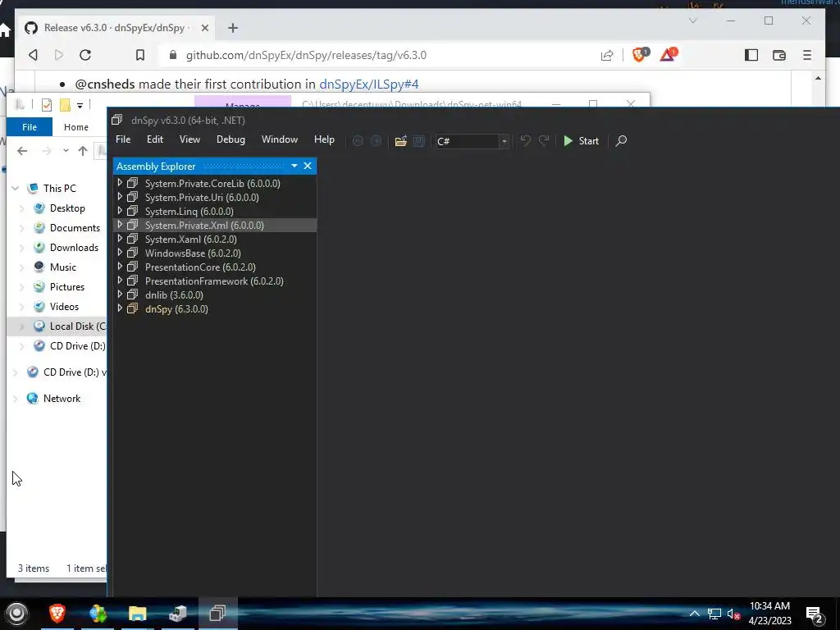Select Documents in File Explorer sidebar
The height and width of the screenshot is (630, 840).
tap(75, 228)
